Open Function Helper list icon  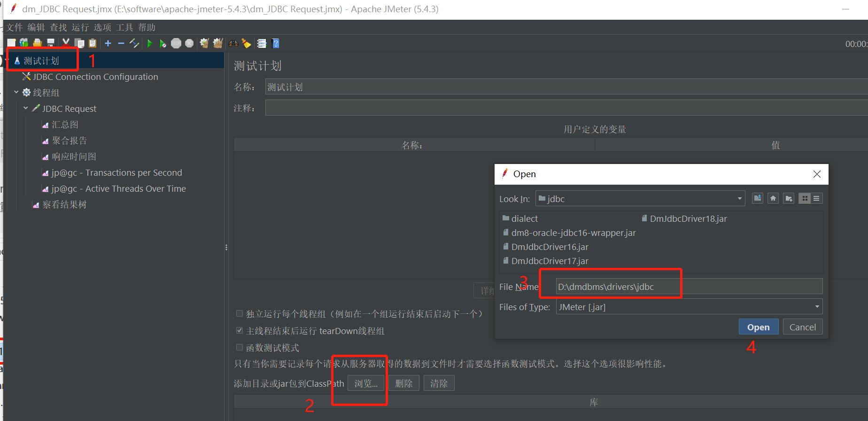click(262, 43)
